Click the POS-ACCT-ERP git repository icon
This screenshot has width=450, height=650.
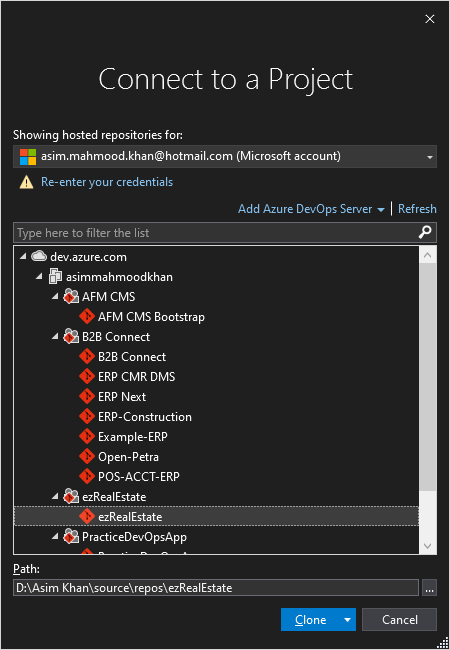pos(87,476)
